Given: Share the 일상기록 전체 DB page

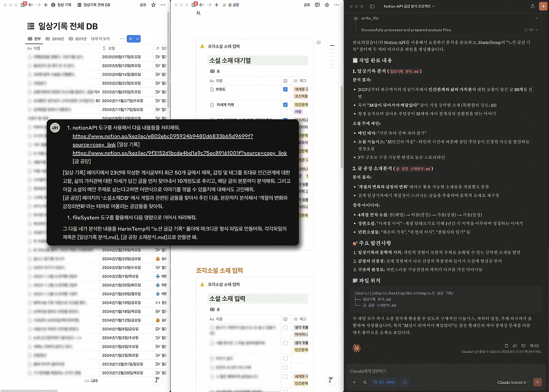Looking at the screenshot, I should (143, 5).
